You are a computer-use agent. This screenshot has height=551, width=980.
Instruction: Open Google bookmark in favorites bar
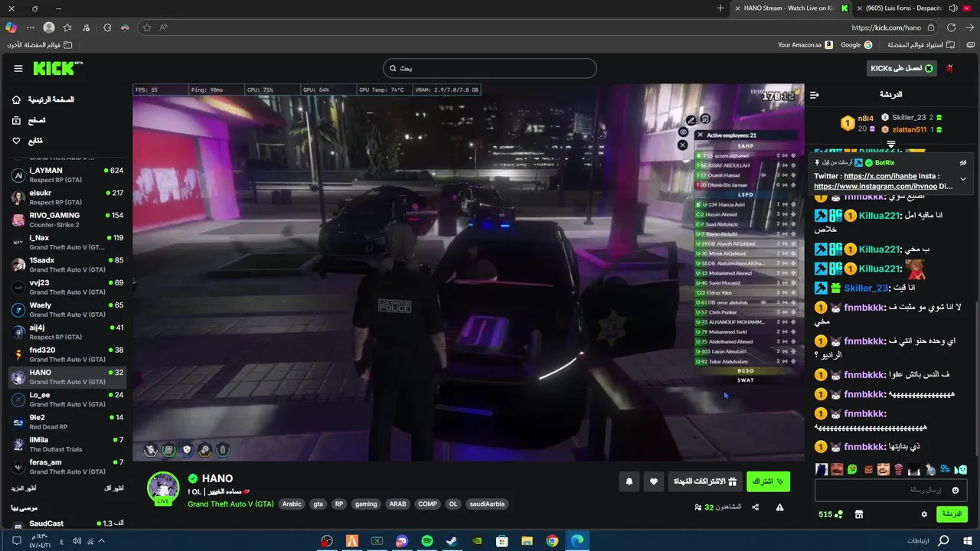click(856, 45)
